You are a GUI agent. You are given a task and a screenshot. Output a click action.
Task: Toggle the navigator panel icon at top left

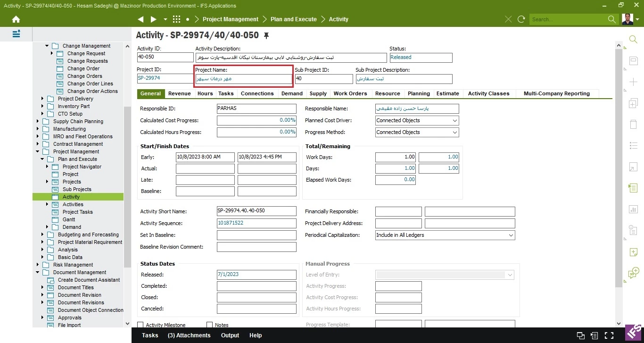[16, 34]
